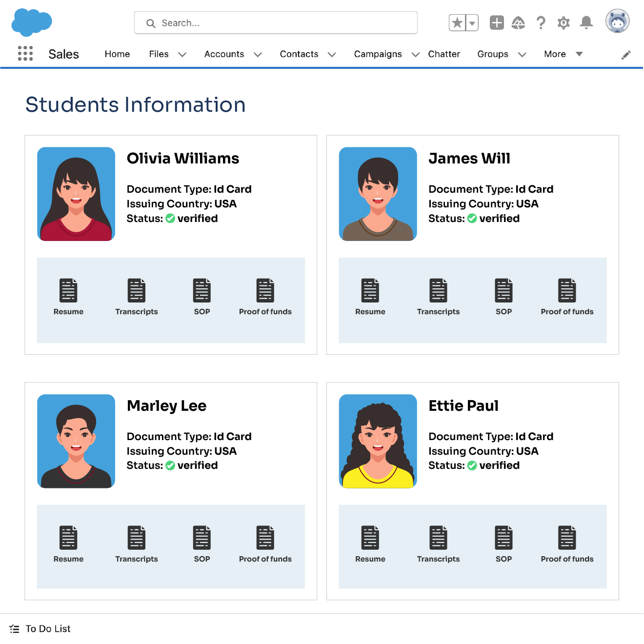Open the To Do List link
The height and width of the screenshot is (644, 644).
tap(48, 628)
